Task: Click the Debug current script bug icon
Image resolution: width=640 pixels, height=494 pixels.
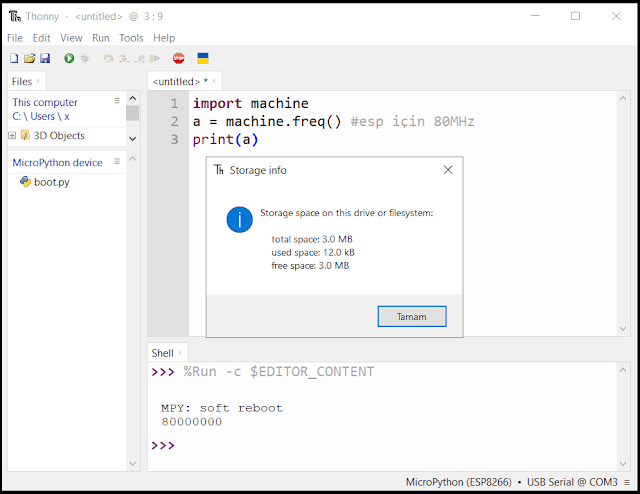Action: [85, 58]
